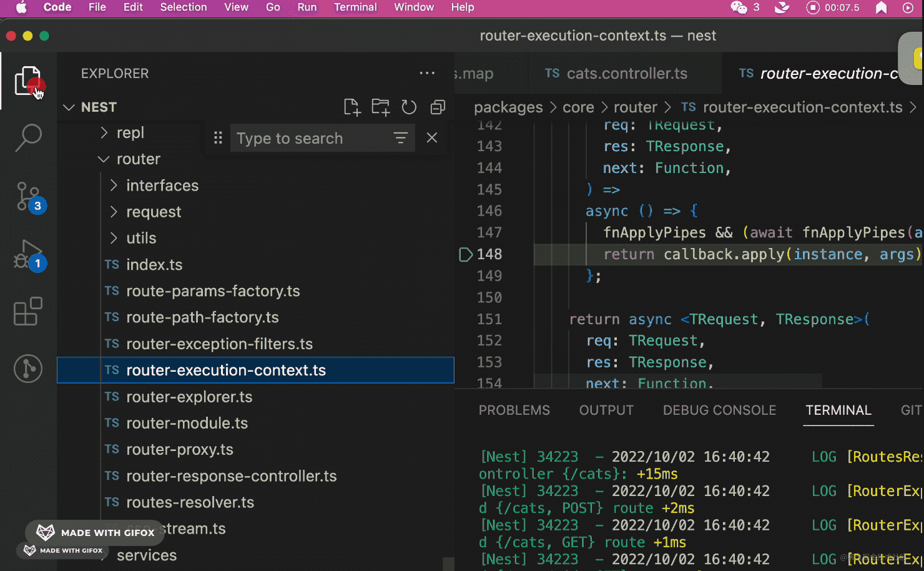
Task: Click the breakpoint marker at line 148
Action: pos(466,254)
